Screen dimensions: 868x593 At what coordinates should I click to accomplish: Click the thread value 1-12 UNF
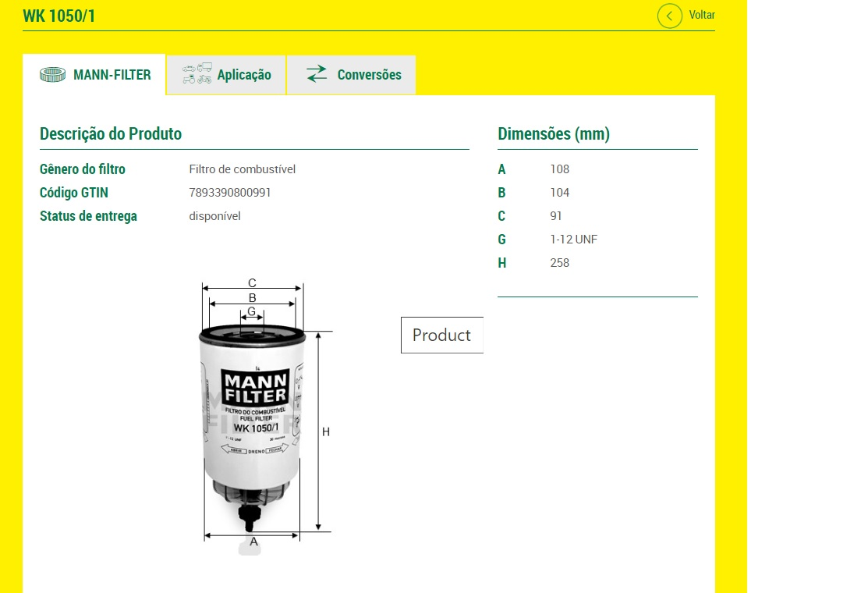573,240
